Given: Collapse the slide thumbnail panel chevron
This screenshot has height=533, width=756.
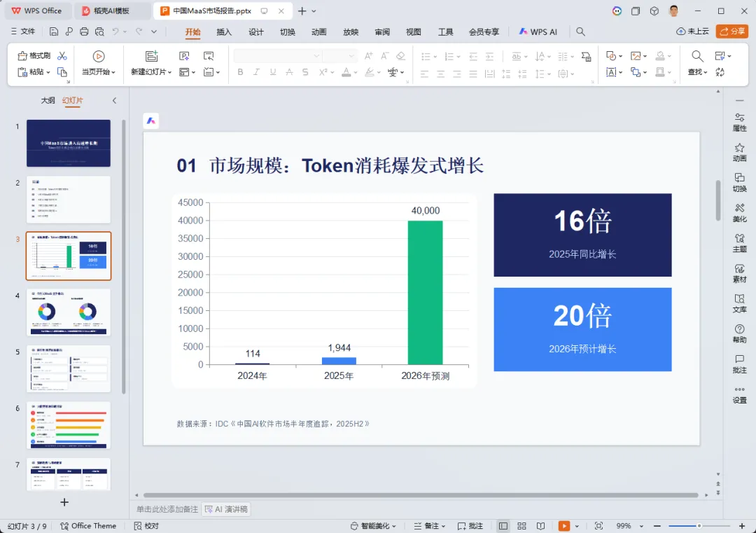Looking at the screenshot, I should click(x=114, y=100).
